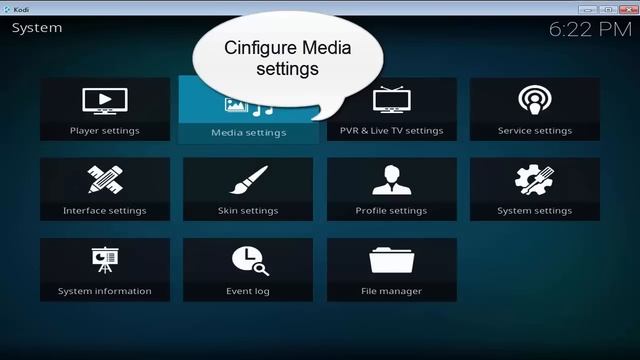Select the File manager label
Image resolution: width=640 pixels, height=360 pixels.
point(391,291)
